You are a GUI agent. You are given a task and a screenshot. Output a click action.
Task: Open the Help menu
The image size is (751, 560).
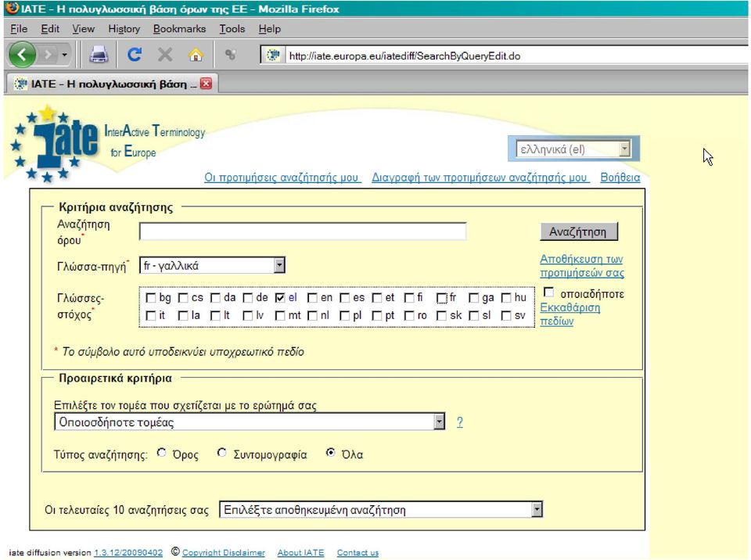[269, 29]
